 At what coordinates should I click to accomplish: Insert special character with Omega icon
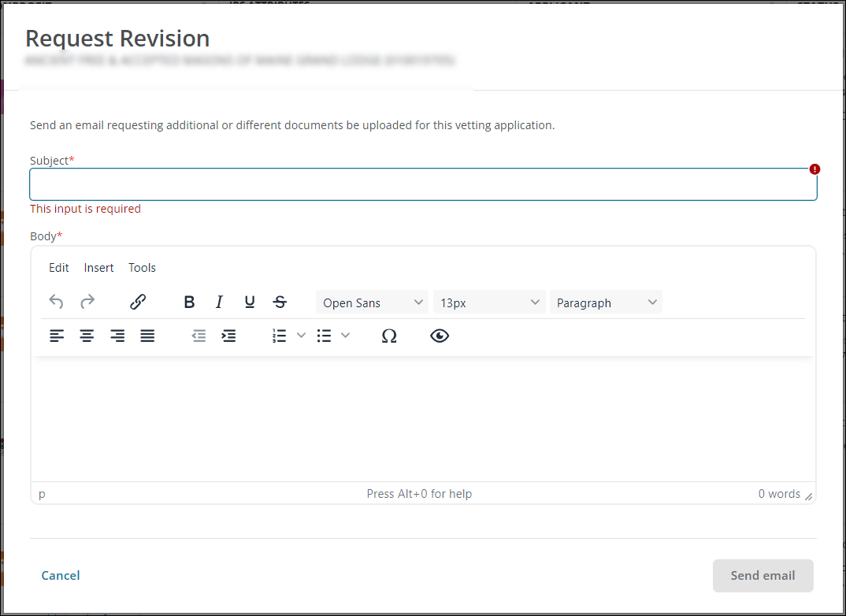click(388, 336)
